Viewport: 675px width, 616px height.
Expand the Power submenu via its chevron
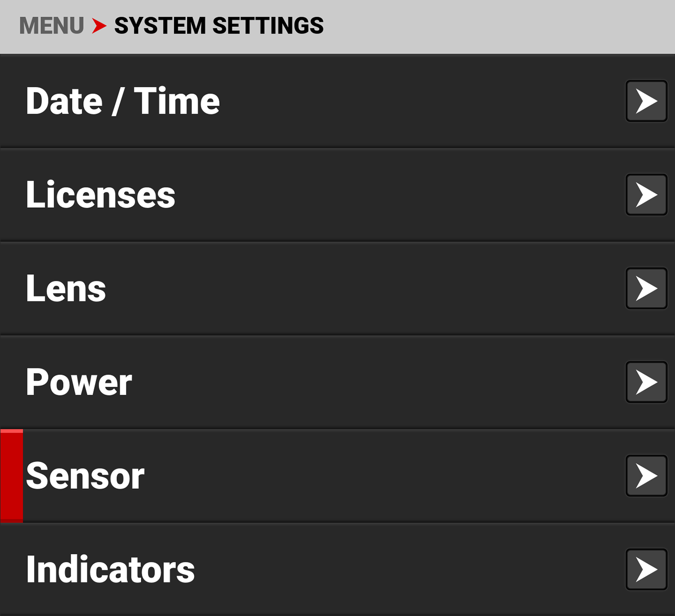click(646, 382)
